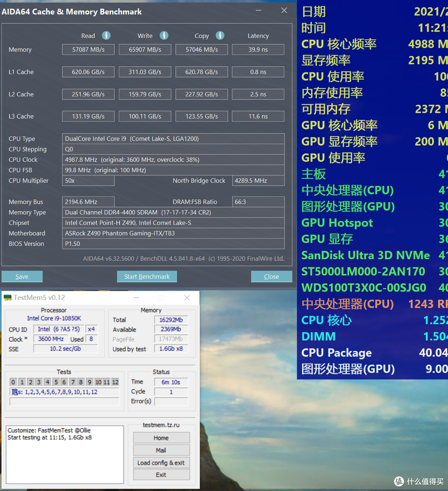
Task: Click TestMem5 Cycle value 1
Action: coord(171,392)
